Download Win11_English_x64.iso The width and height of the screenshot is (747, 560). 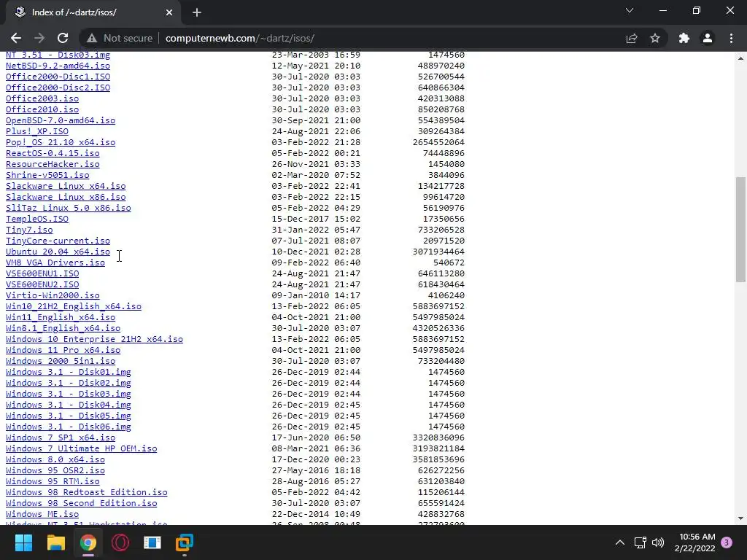pyautogui.click(x=61, y=318)
